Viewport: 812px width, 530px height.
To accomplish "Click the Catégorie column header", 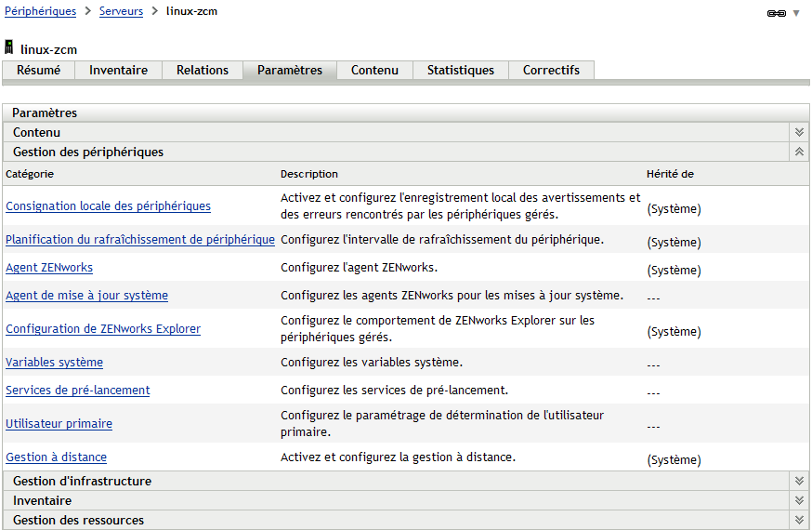I will 30,174.
